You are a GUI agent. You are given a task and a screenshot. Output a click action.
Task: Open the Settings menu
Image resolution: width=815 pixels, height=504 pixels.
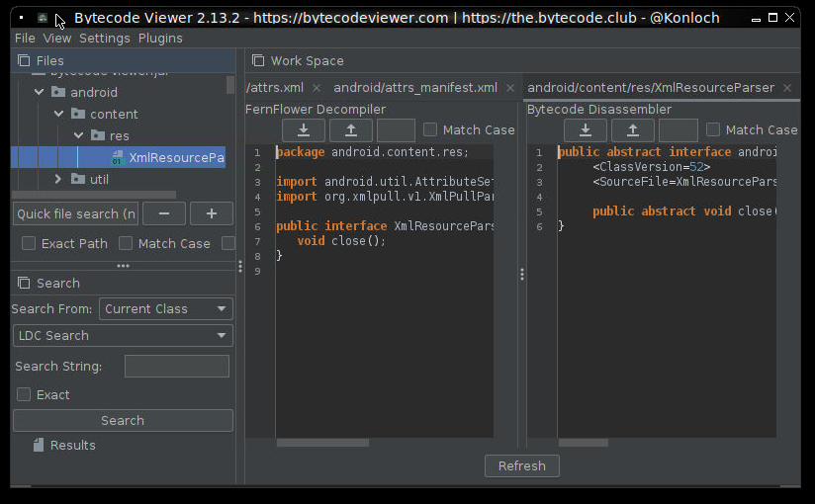105,39
